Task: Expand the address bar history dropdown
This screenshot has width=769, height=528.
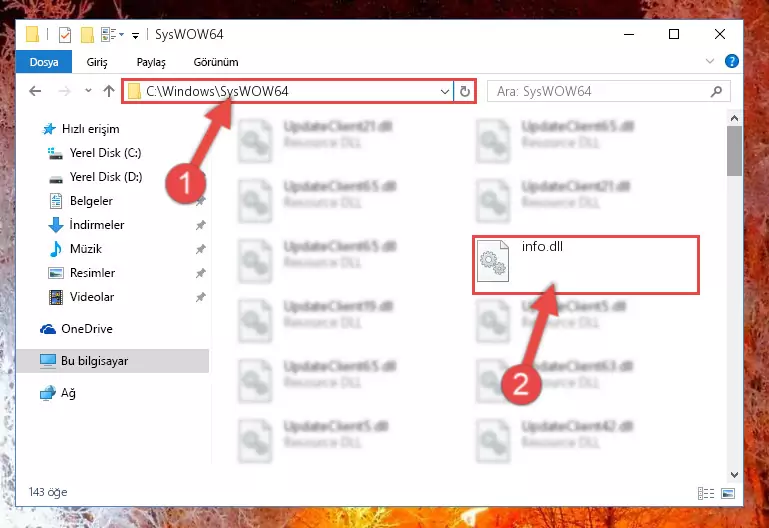Action: [445, 91]
